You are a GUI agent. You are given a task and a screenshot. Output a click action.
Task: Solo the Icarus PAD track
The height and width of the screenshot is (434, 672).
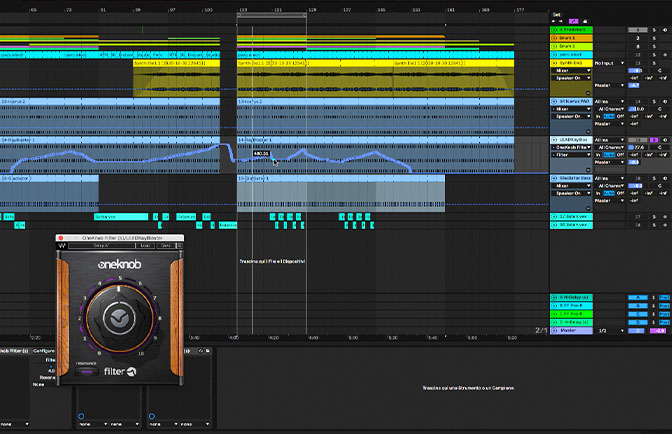(654, 102)
